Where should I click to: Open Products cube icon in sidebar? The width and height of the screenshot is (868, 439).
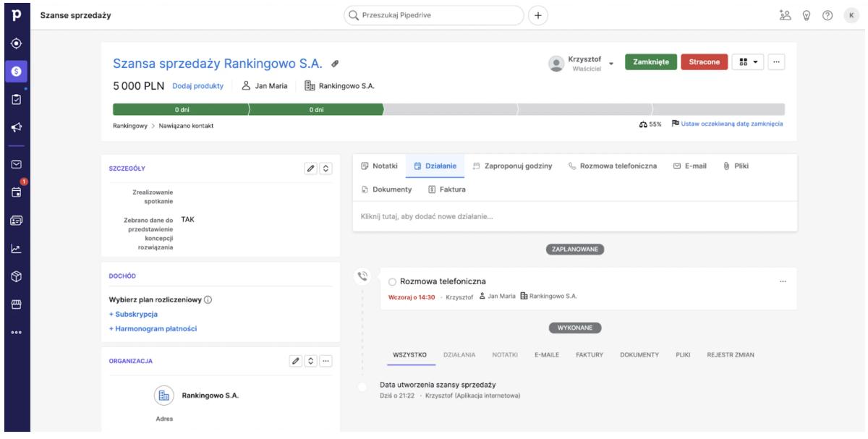pos(14,276)
